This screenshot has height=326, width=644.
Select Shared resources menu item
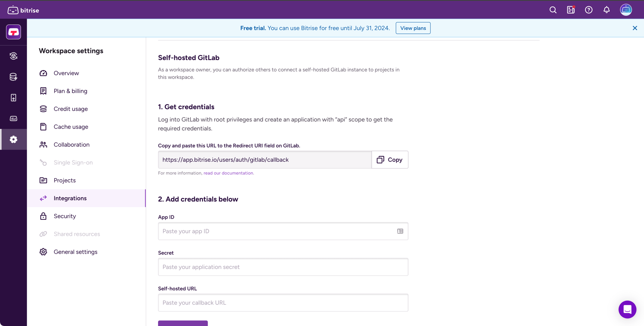click(x=86, y=234)
